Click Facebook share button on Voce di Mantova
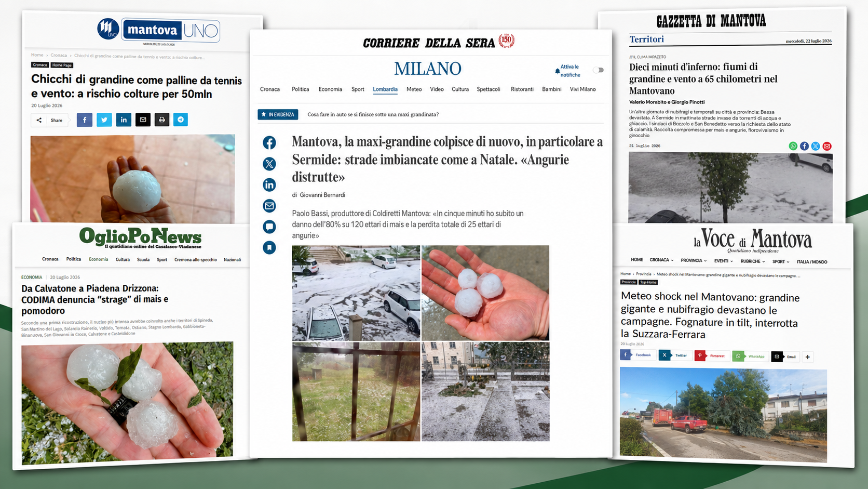 [x=636, y=355]
